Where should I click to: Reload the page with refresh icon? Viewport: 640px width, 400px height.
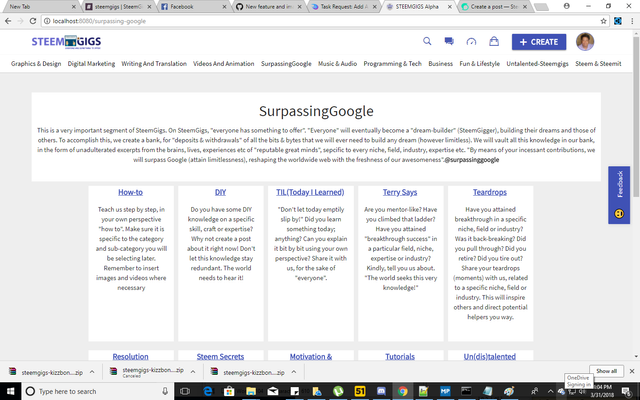(33, 21)
